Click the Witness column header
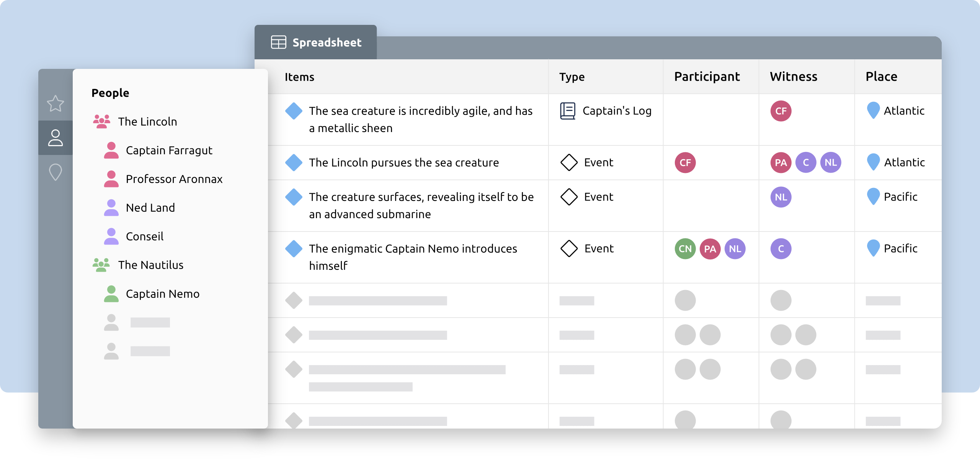Viewport: 980px width, 463px height. tap(794, 77)
